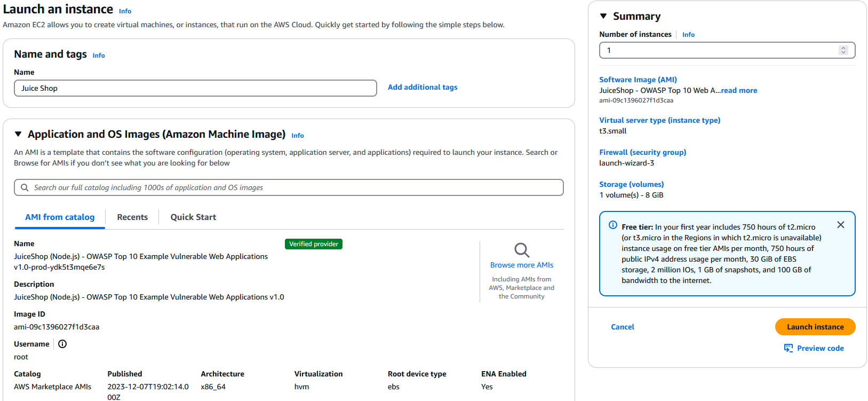Click the Browse more AMIs magnifier icon

(522, 250)
